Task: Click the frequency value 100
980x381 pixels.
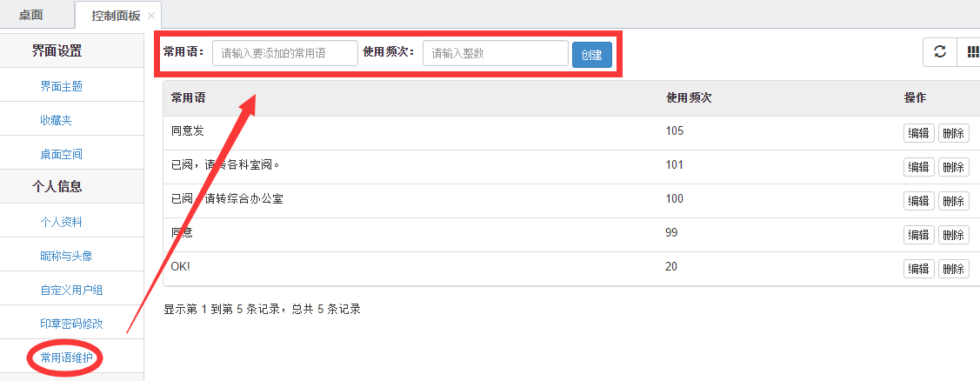Action: (675, 199)
